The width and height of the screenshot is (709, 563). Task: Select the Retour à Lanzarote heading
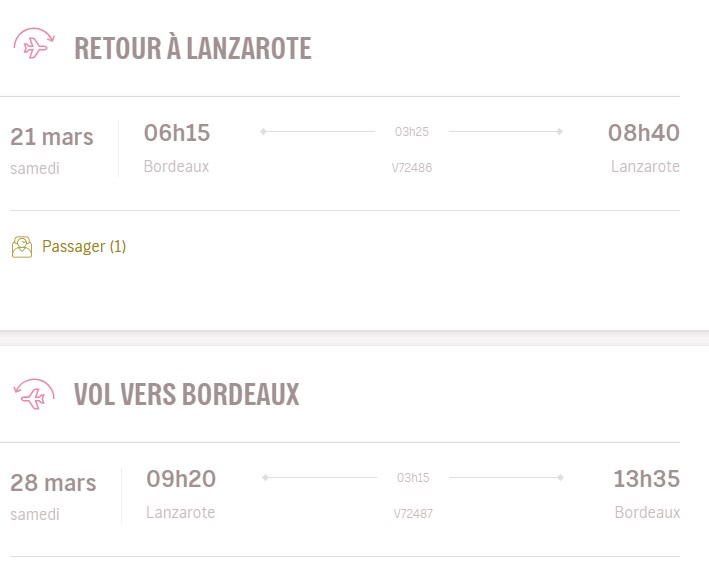[x=193, y=48]
